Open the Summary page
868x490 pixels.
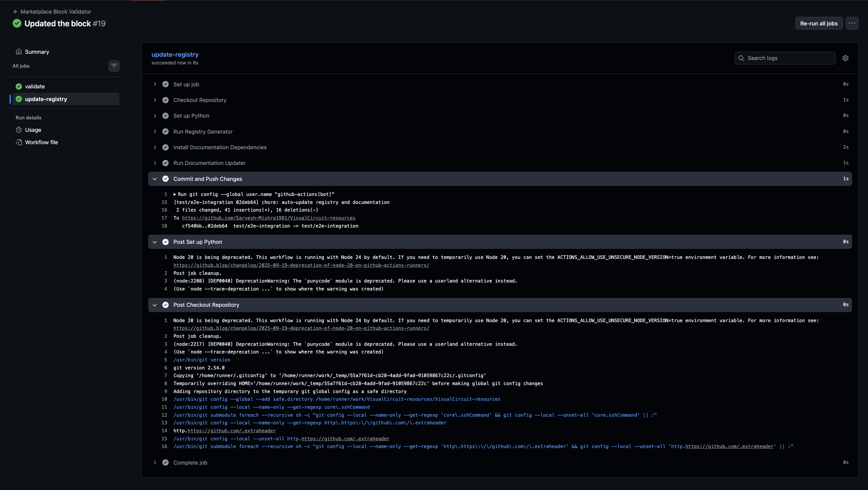(66, 52)
